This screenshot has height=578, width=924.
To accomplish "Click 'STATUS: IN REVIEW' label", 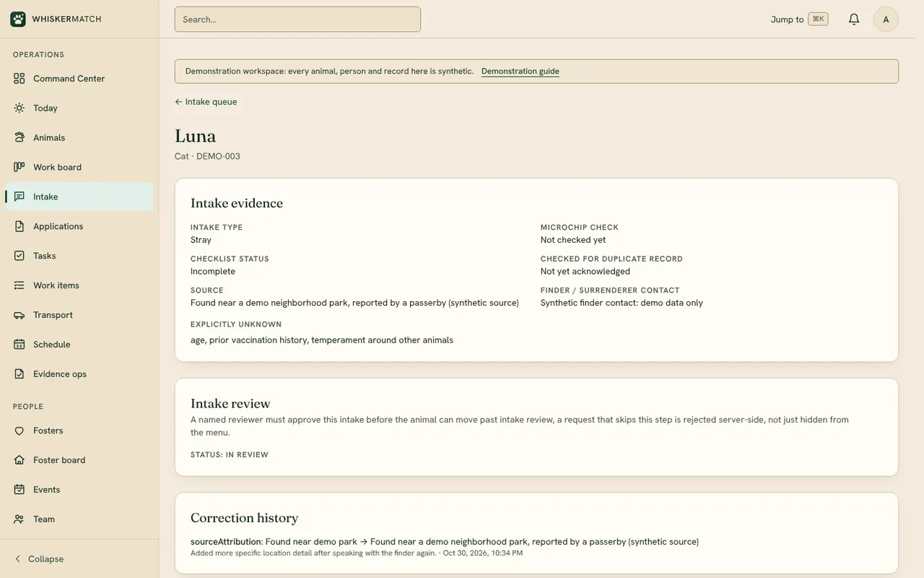I will point(230,455).
